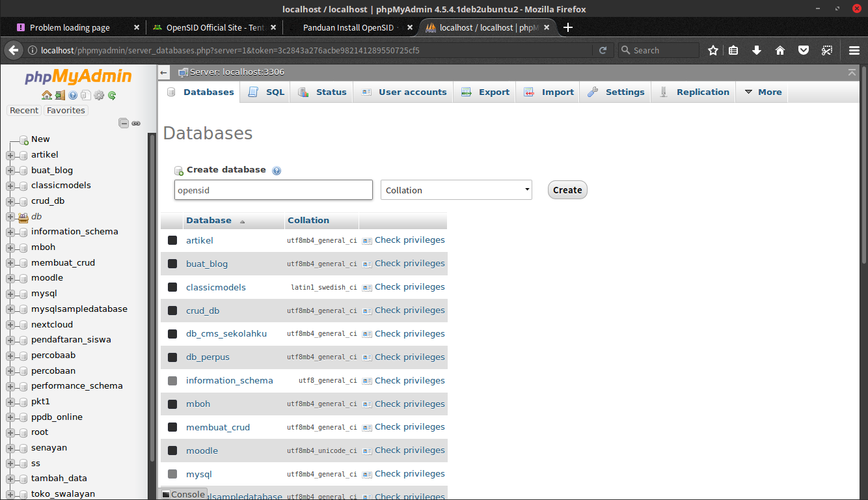Log out via the exit door icon

point(60,95)
